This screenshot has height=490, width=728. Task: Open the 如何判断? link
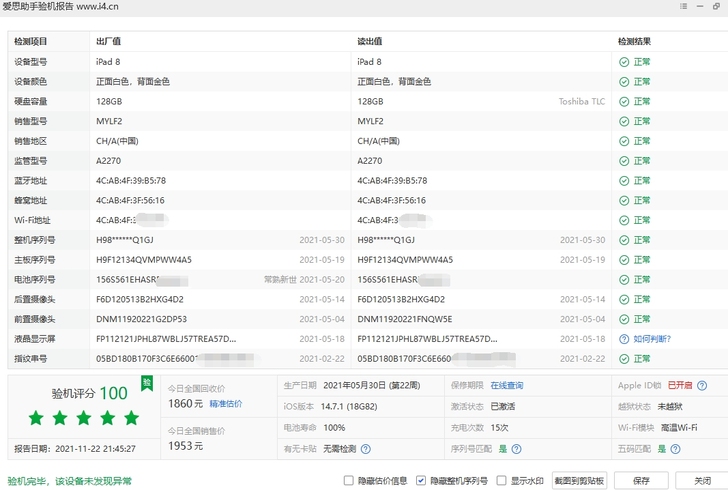pos(652,339)
